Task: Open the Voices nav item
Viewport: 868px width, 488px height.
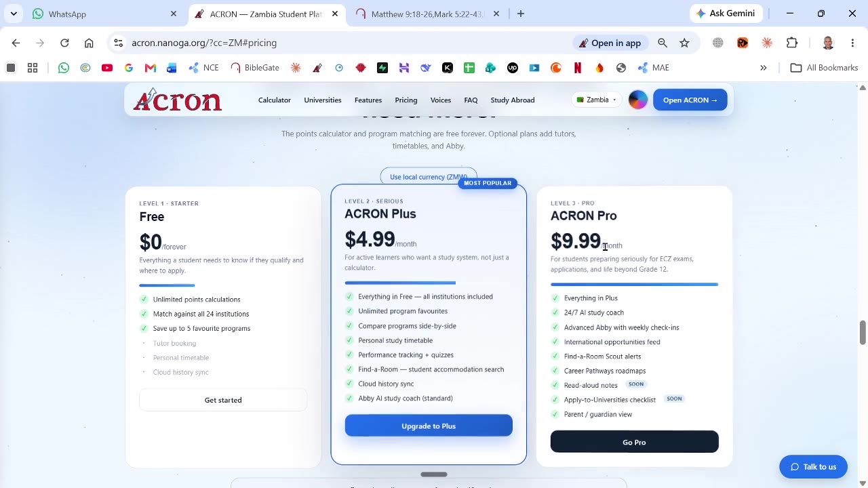Action: (441, 100)
